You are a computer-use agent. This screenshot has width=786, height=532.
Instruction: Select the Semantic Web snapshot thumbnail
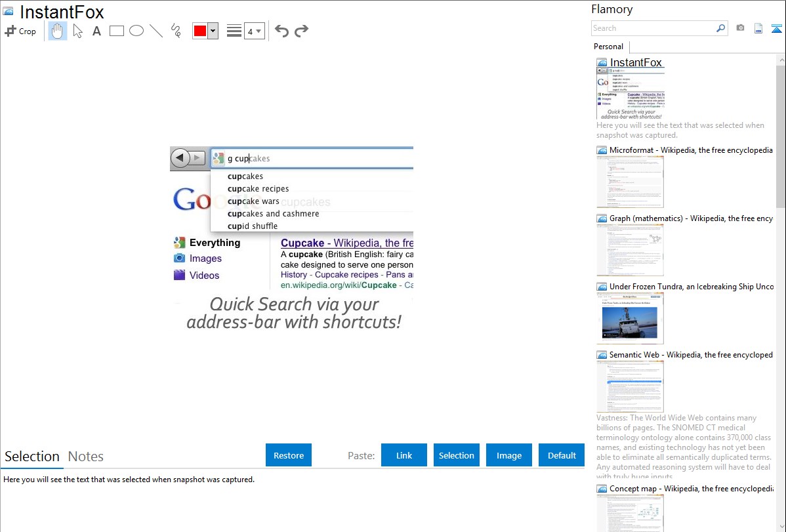pos(630,386)
